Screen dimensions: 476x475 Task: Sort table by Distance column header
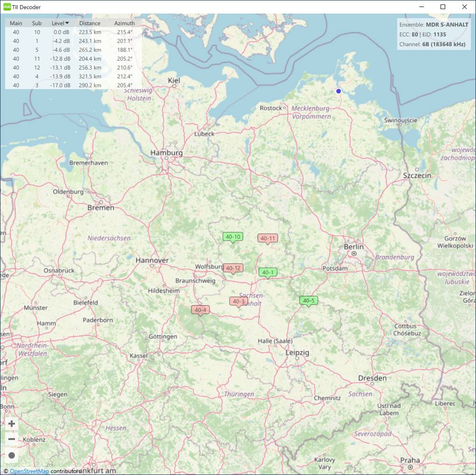(x=90, y=23)
